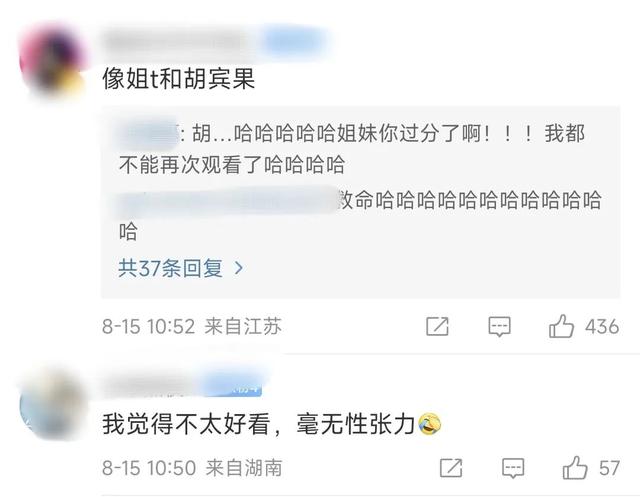This screenshot has height=497, width=640.
Task: Tap blue badge next to second username
Action: pos(235,385)
